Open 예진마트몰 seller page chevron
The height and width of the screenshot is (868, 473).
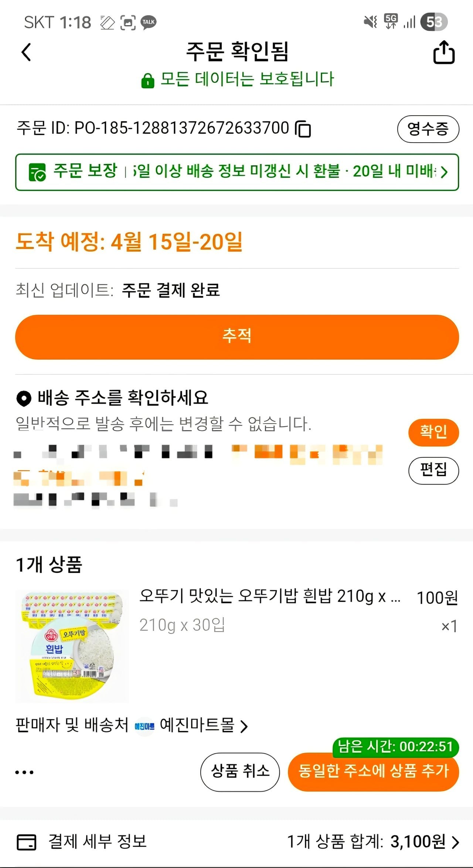244,727
